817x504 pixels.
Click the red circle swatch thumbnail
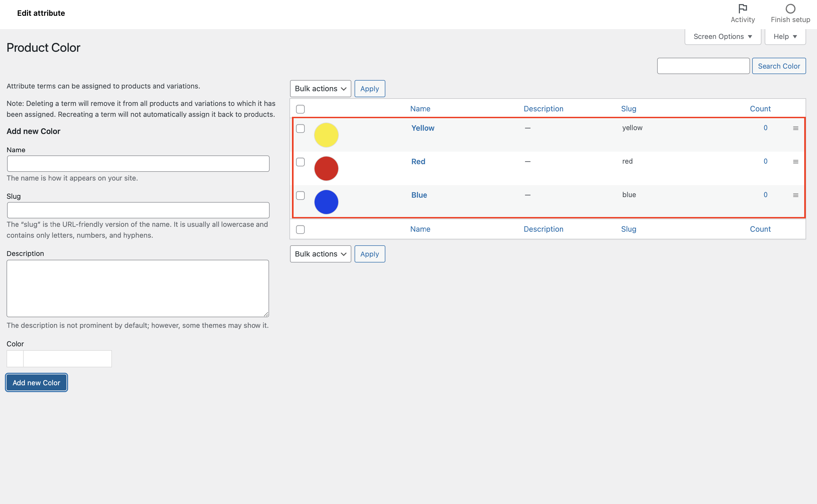[326, 169]
